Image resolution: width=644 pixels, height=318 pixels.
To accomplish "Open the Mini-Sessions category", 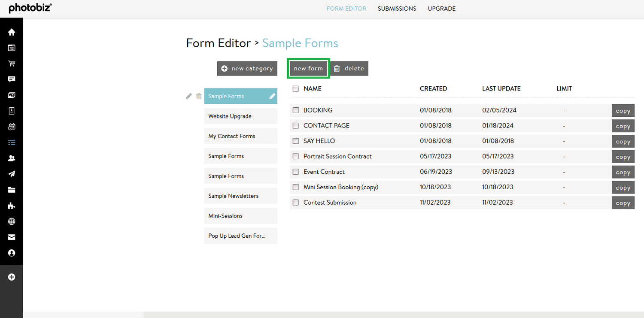I will tap(241, 216).
